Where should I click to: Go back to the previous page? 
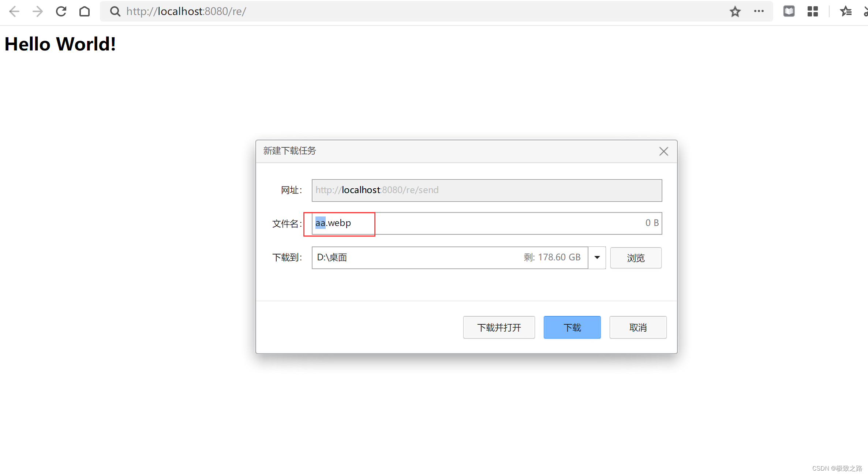coord(14,12)
